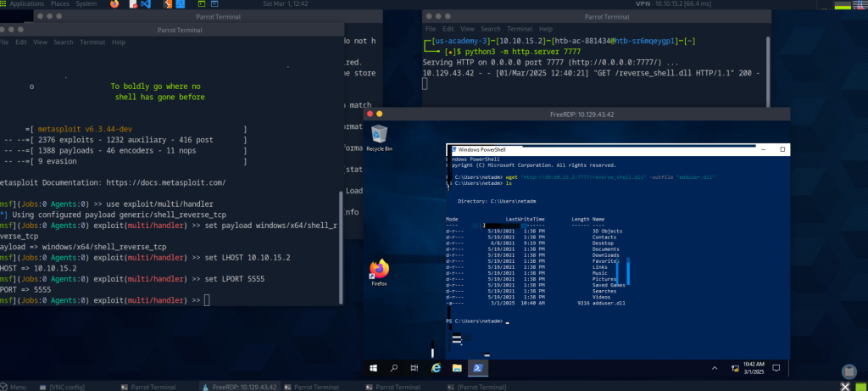Click the Saved Games row in PowerShell listing
The width and height of the screenshot is (868, 391).
pos(535,285)
